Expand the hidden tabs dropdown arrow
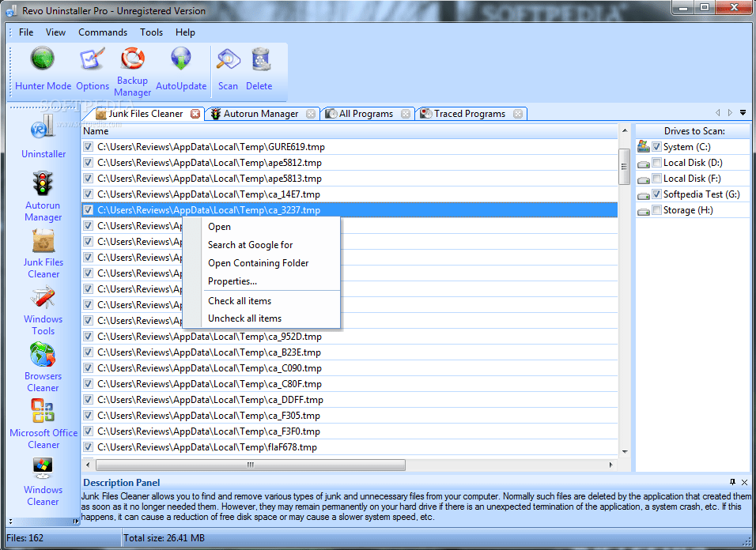This screenshot has width=756, height=550. (x=743, y=113)
